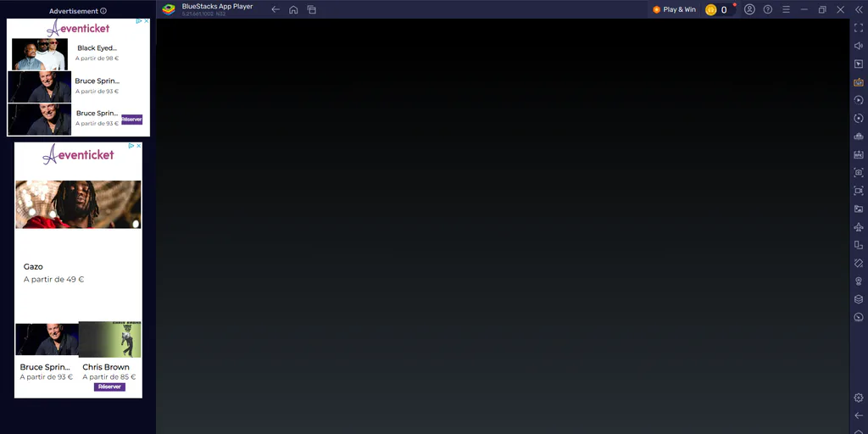Open the BlueStacks home screen
Viewport: 868px width, 434px height.
[x=293, y=9]
